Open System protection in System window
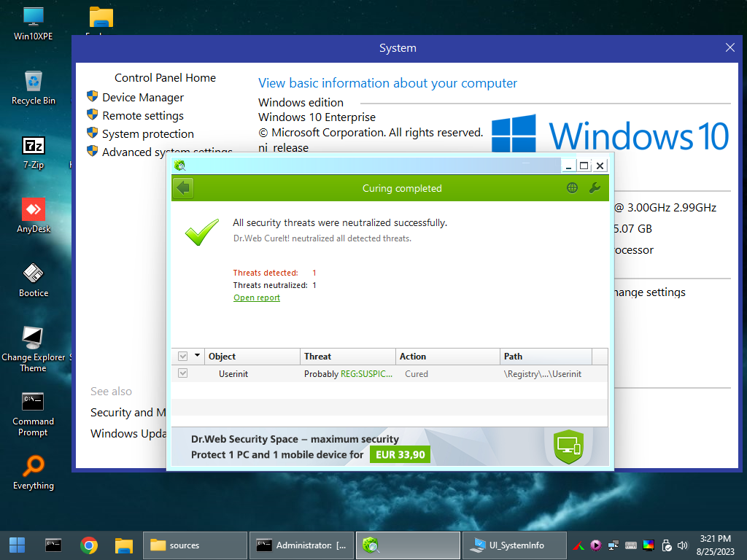Screen dimensions: 747x560 point(147,134)
